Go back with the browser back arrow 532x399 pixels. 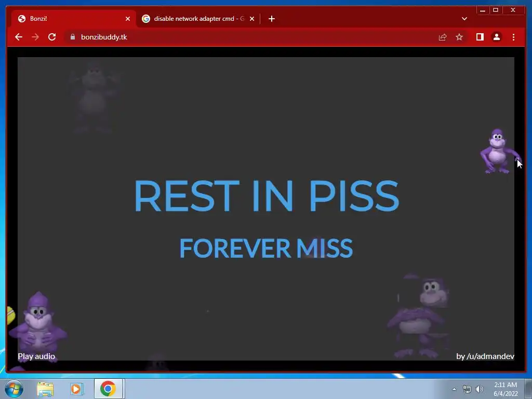(19, 37)
